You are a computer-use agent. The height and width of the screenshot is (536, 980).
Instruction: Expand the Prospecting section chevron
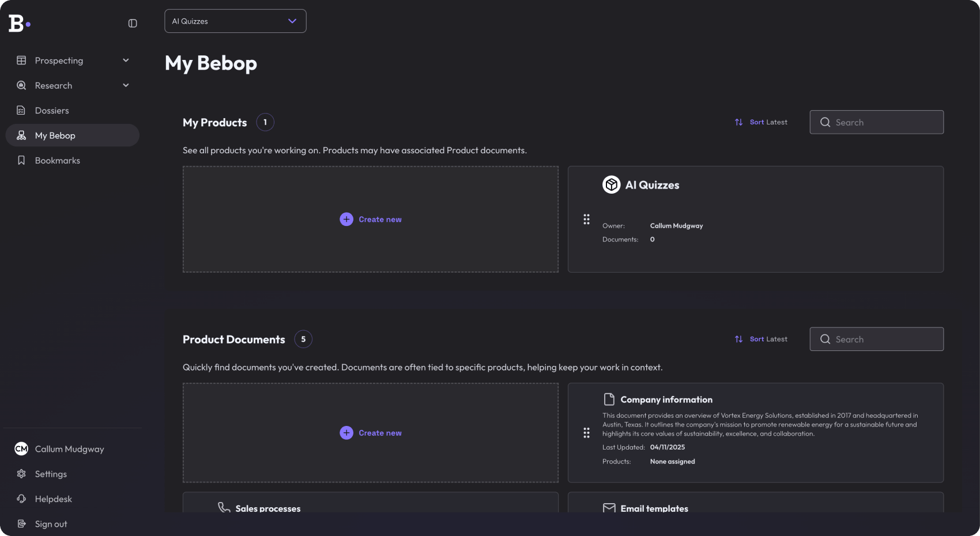tap(126, 60)
